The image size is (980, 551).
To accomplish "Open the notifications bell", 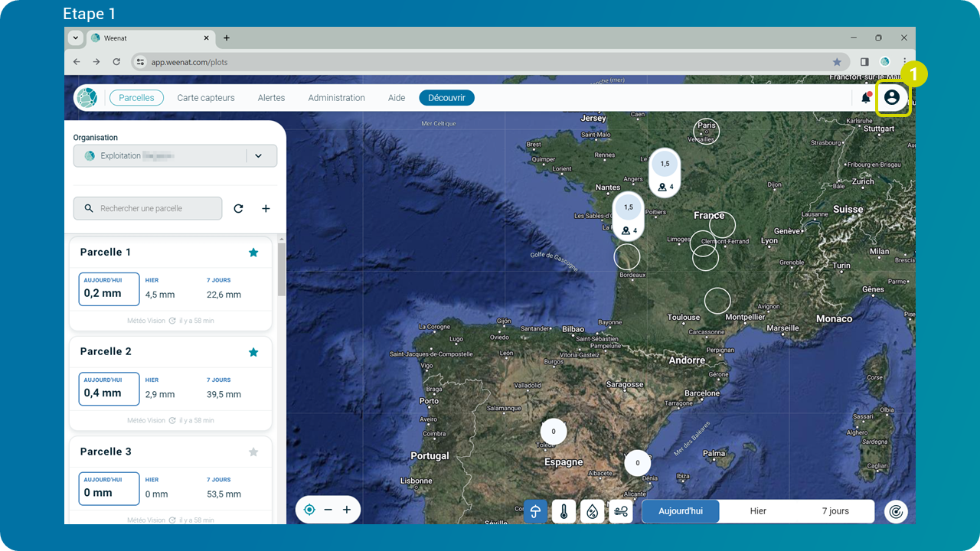I will (866, 98).
